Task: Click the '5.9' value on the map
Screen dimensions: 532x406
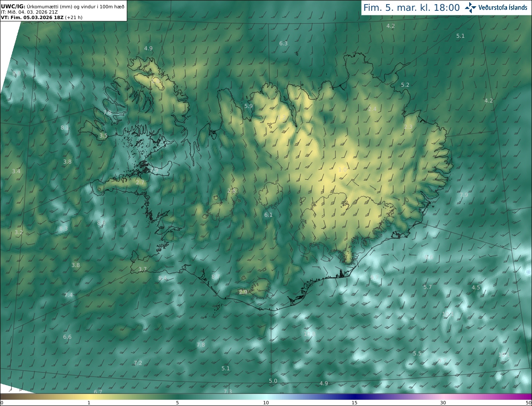Action: tap(249, 106)
